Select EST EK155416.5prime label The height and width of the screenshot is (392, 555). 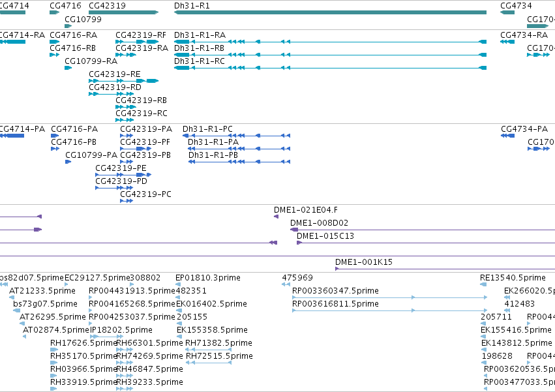pos(516,331)
